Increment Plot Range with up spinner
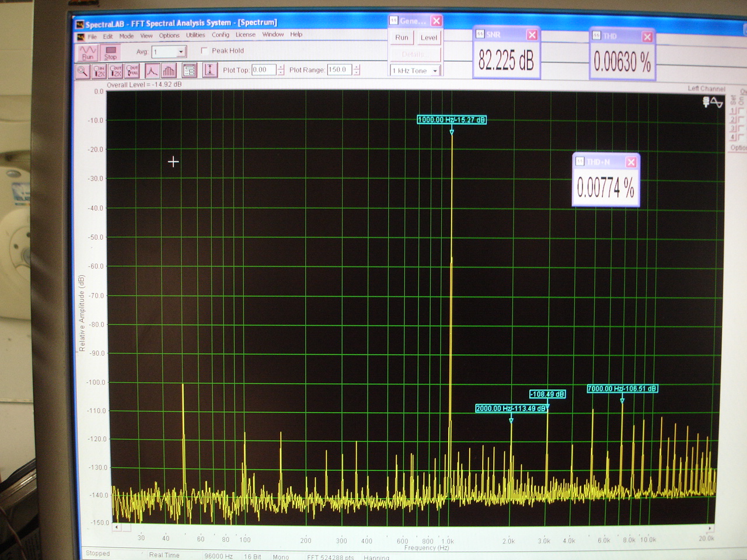Screen dimensions: 747x560 tap(356, 66)
